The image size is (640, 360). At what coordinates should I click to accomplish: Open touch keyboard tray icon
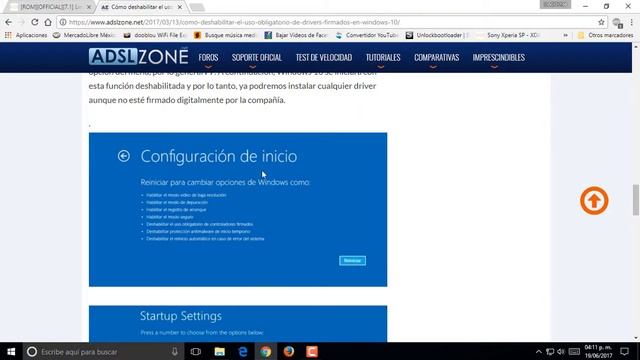(574, 351)
